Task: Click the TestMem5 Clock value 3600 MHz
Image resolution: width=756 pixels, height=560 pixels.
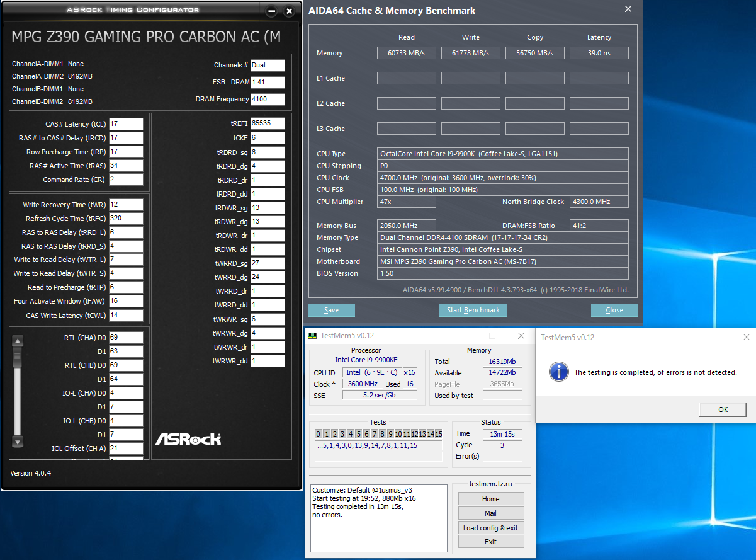Action: click(363, 384)
